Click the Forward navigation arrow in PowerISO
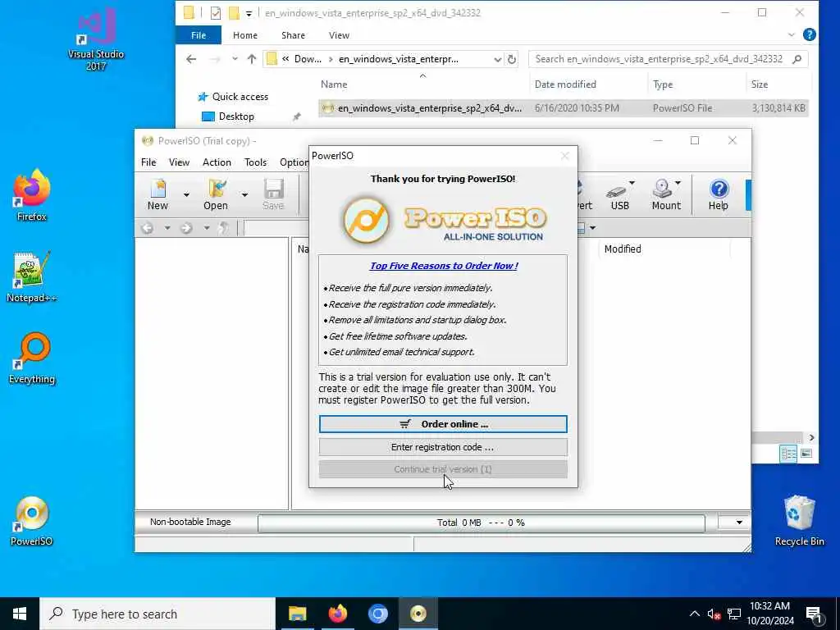This screenshot has width=840, height=630. click(186, 228)
